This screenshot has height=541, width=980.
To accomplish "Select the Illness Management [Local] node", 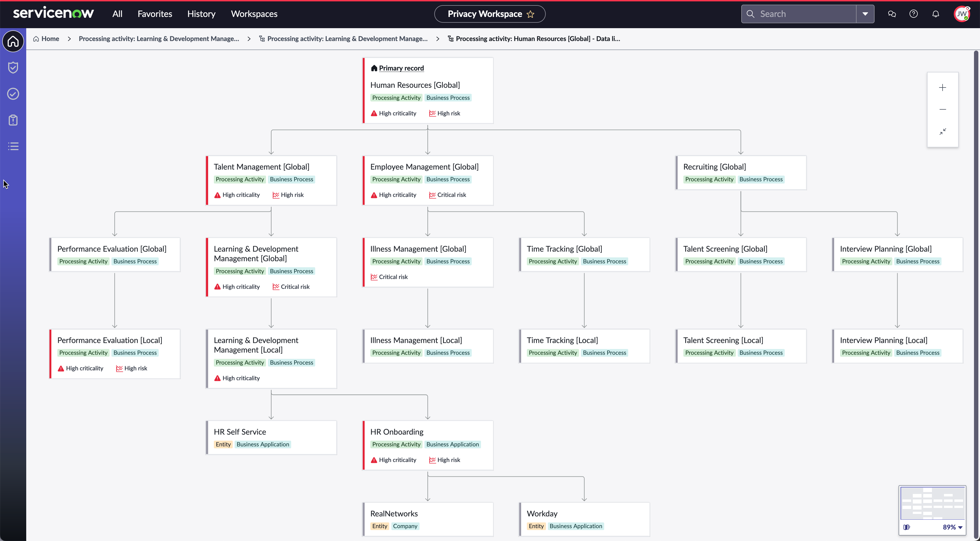I will click(x=428, y=346).
